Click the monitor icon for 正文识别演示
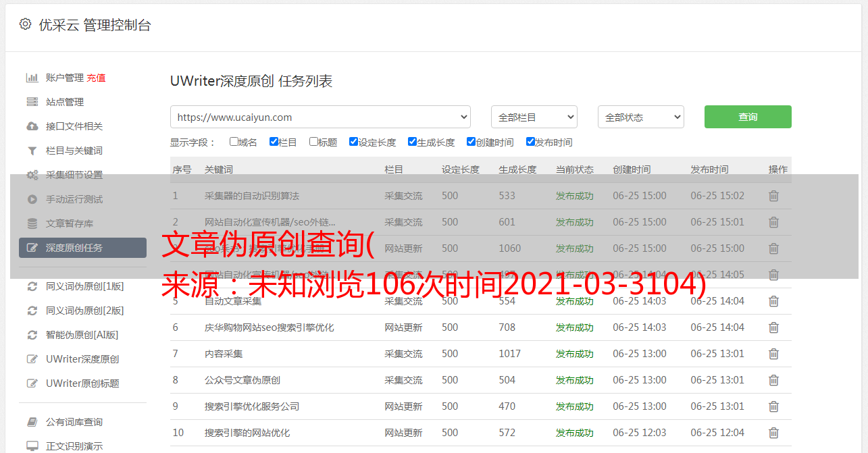Screen dimensions: 868x453 [32, 446]
